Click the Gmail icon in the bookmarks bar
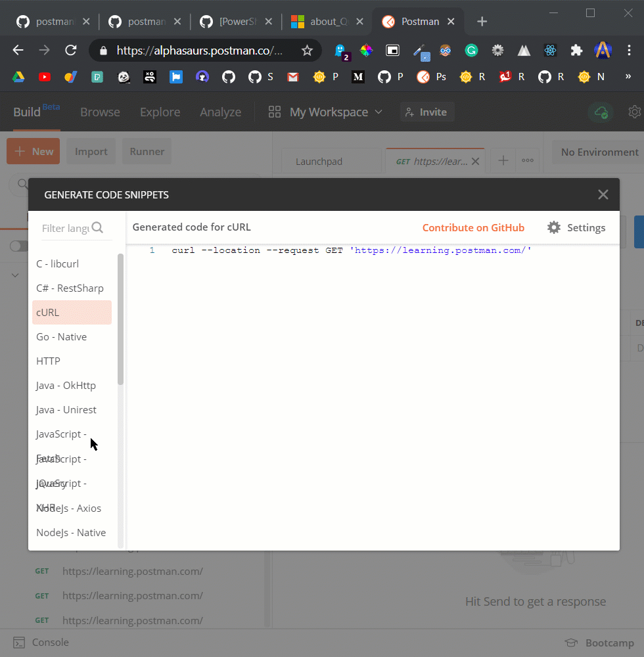 point(292,76)
